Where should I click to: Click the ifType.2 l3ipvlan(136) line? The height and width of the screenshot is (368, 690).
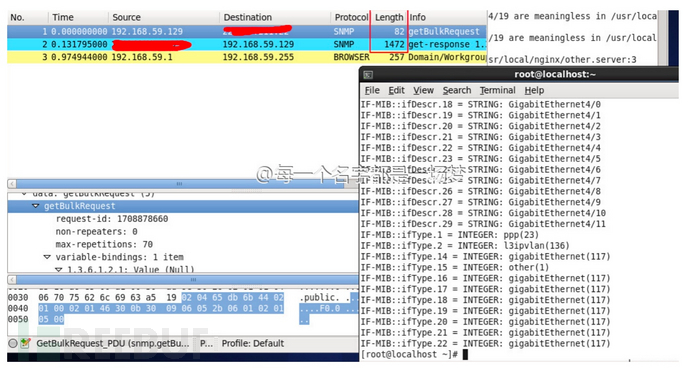(x=465, y=246)
